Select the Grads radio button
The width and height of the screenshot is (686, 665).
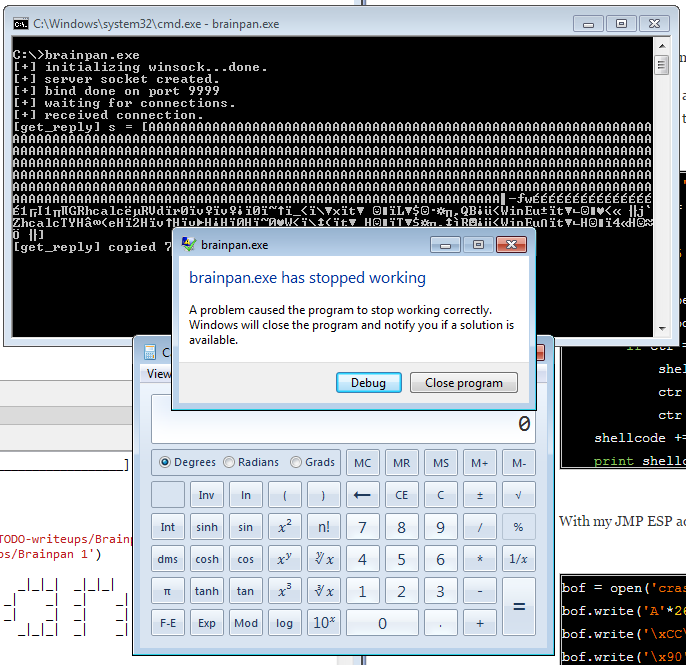point(296,462)
